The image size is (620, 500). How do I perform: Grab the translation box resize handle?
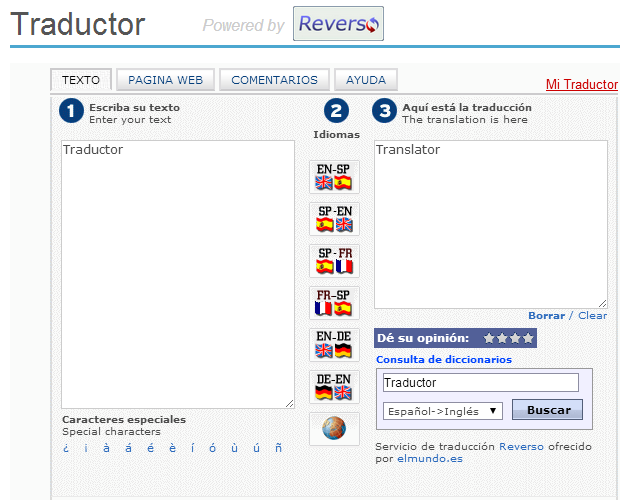click(603, 304)
